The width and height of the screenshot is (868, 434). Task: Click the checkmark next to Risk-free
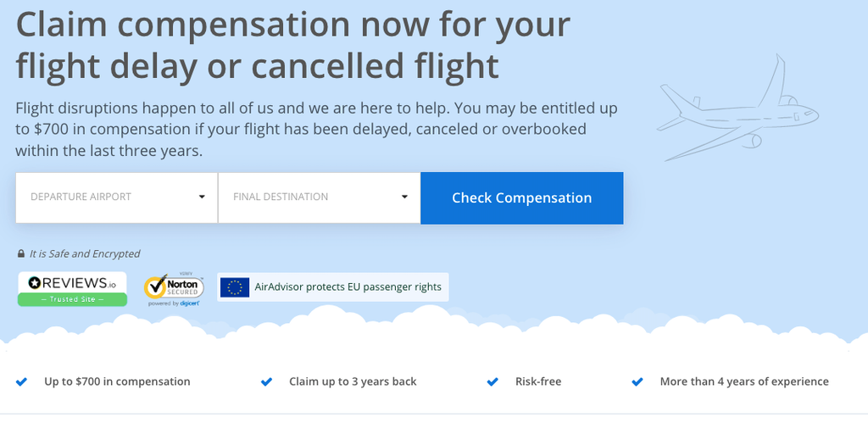tap(492, 382)
